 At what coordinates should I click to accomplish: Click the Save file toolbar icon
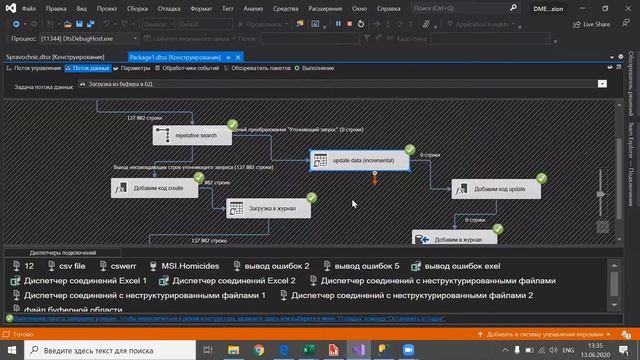tap(79, 24)
